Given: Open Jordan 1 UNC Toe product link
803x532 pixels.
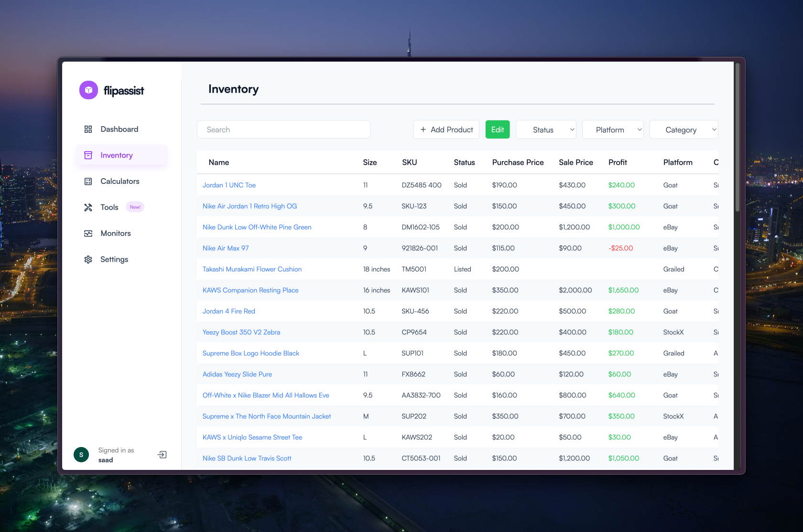Looking at the screenshot, I should [229, 185].
